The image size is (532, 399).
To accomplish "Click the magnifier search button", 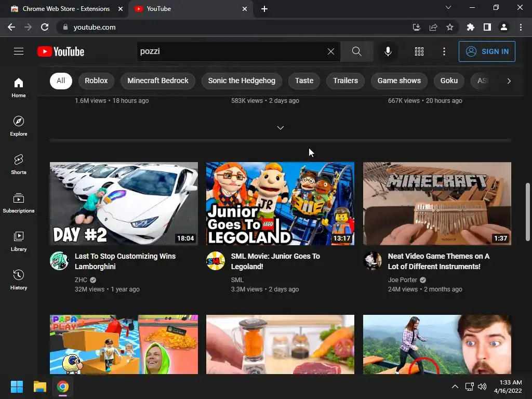I will 356,51.
